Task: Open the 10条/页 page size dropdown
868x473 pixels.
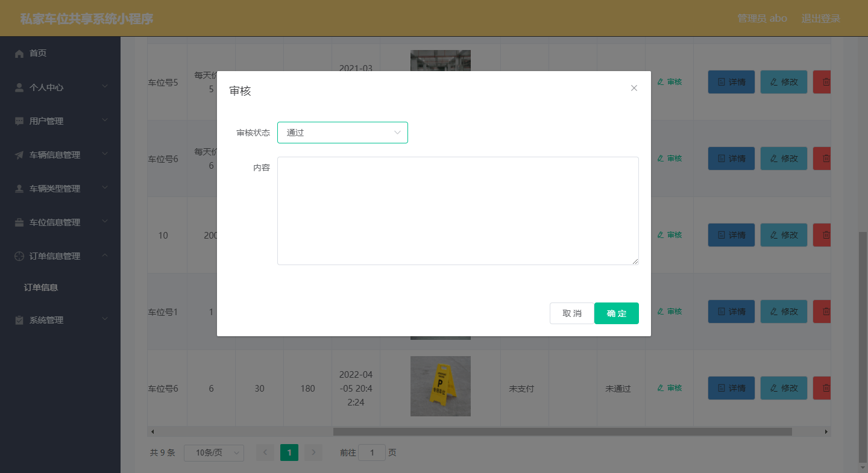Action: 214,453
